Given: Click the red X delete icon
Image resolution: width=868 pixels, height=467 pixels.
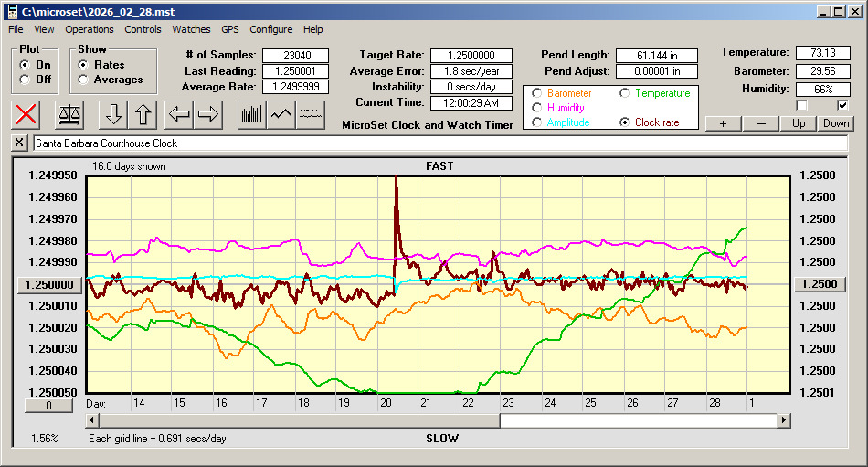Looking at the screenshot, I should pos(27,114).
